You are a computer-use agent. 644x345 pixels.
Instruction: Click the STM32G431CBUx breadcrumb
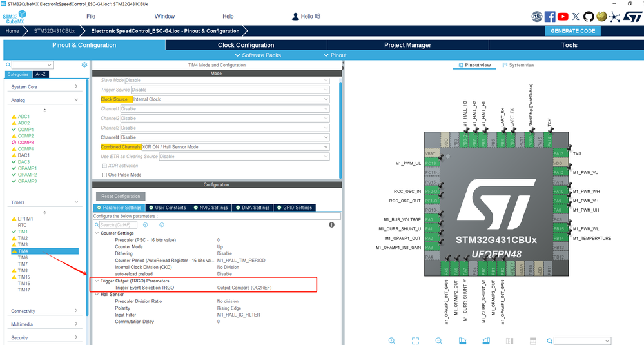pyautogui.click(x=54, y=31)
